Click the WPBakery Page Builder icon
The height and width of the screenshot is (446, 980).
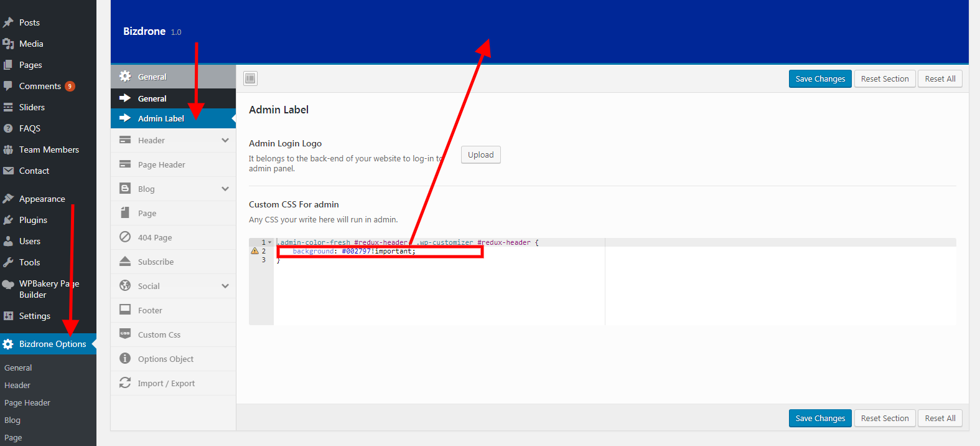tap(8, 284)
